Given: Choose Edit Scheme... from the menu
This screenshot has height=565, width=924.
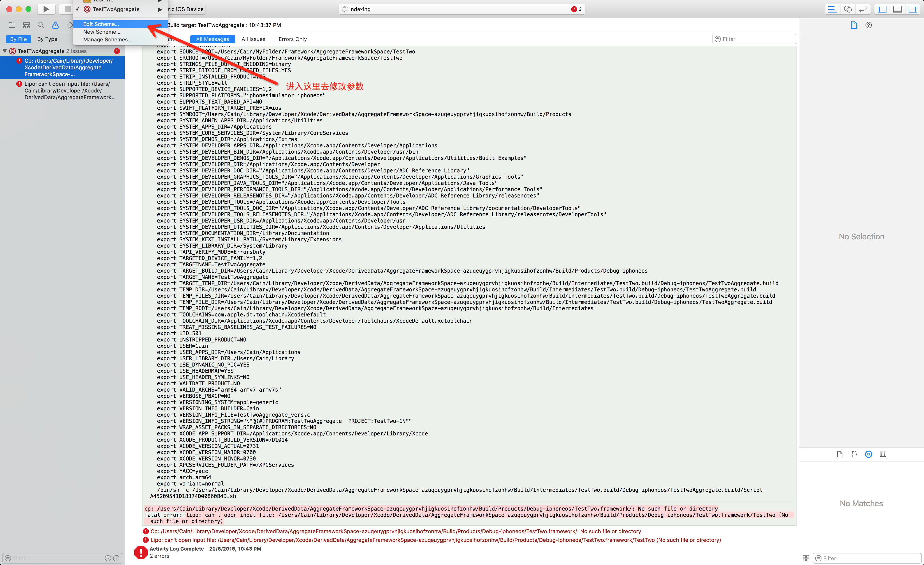Looking at the screenshot, I should (120, 24).
